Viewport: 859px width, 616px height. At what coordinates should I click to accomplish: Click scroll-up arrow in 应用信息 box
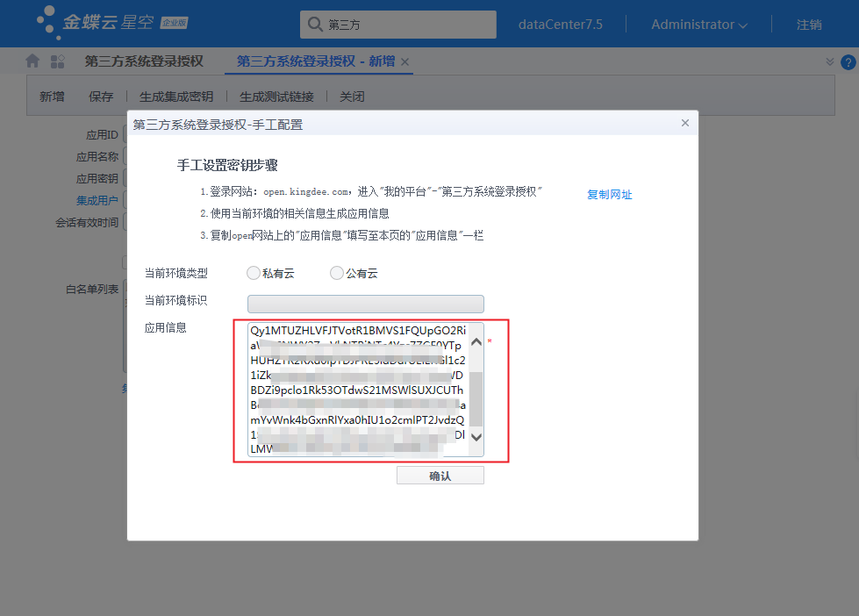click(x=476, y=343)
